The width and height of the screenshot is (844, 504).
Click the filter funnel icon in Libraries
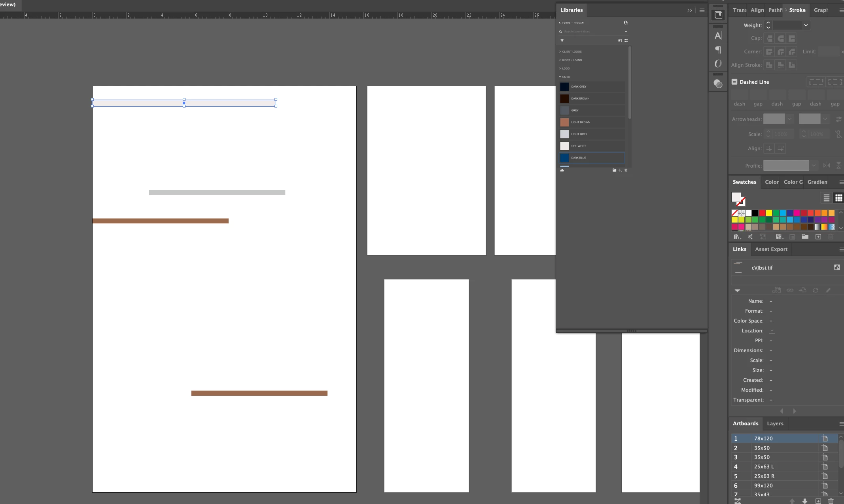pyautogui.click(x=562, y=41)
